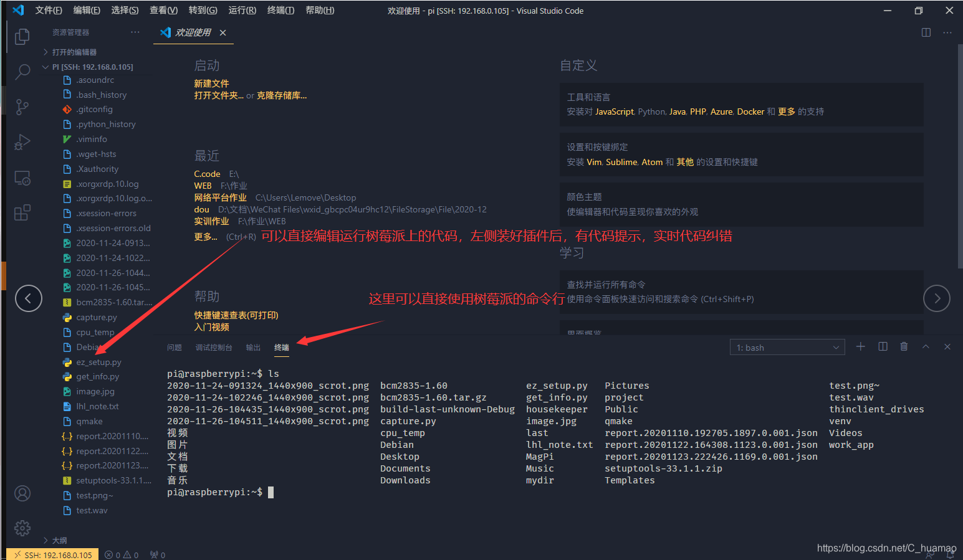Screen dimensions: 963x560
Task: Open the Search view in activity bar
Action: [22, 72]
